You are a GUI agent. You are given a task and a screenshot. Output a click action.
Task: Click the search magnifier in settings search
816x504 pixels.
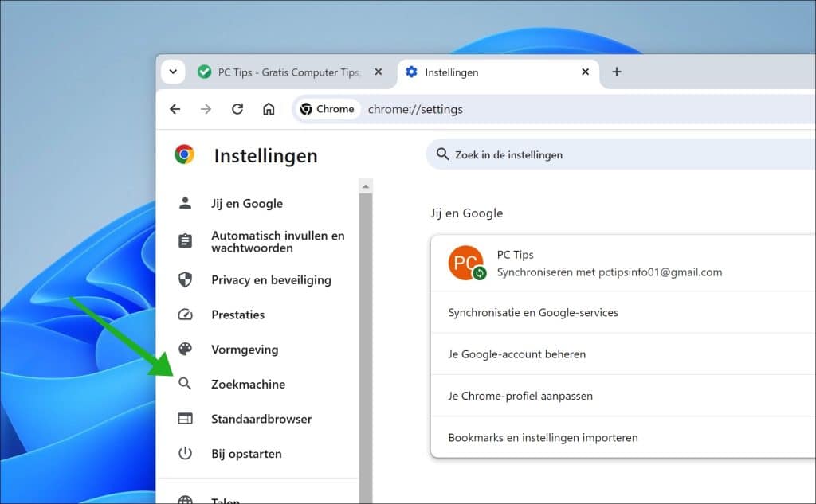point(442,154)
